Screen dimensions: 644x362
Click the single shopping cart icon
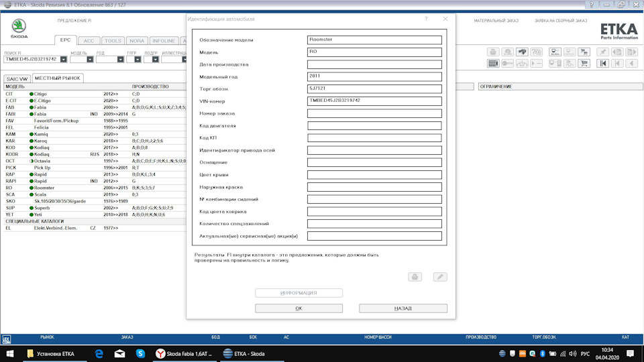click(584, 63)
